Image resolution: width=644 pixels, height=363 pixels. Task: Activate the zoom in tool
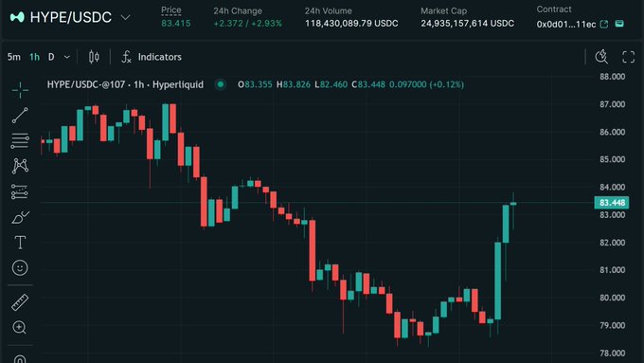pyautogui.click(x=19, y=327)
